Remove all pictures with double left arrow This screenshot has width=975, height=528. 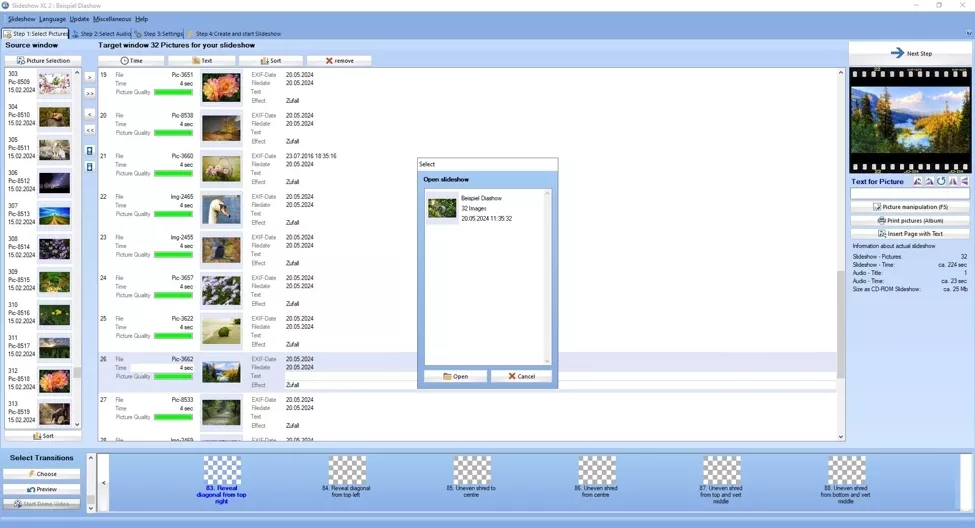click(x=89, y=130)
